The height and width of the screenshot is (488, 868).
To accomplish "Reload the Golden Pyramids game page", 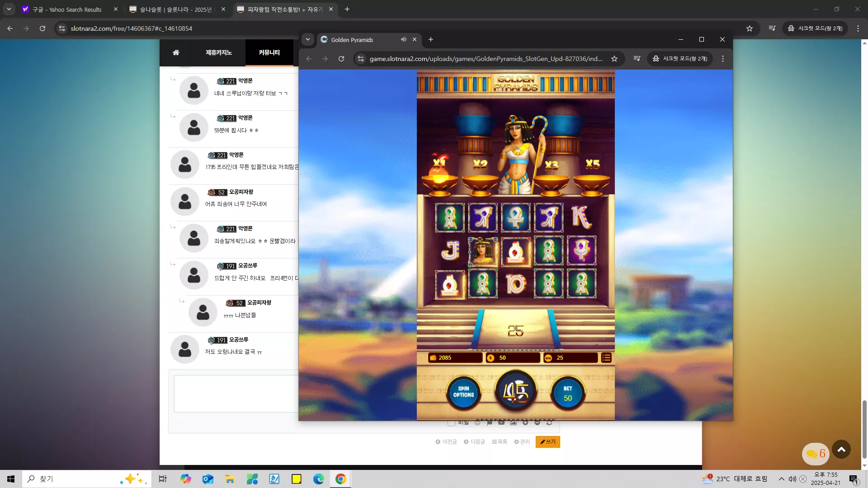I will 341,59.
